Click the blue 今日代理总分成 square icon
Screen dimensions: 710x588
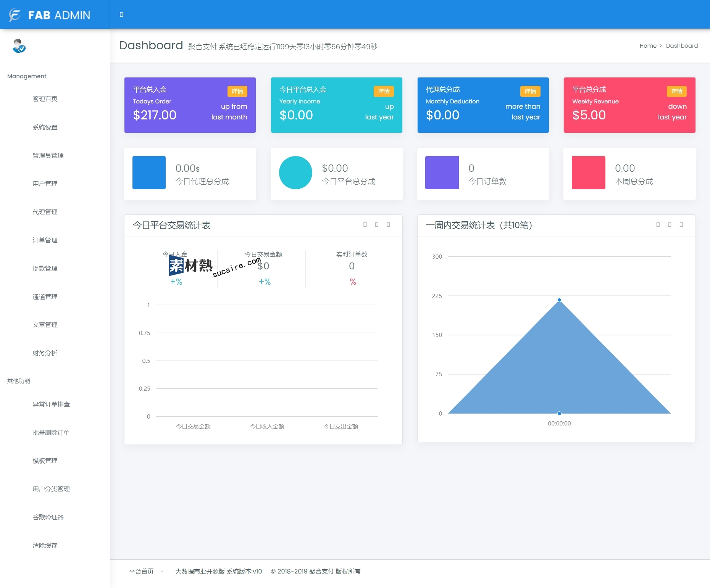pyautogui.click(x=149, y=172)
